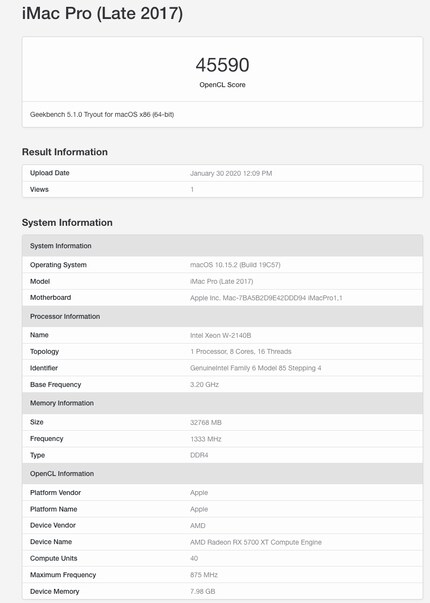Viewport: 430px width, 603px height.
Task: Select the AMD Radeon RX 5700 XT Compute Engine value
Action: coord(256,542)
